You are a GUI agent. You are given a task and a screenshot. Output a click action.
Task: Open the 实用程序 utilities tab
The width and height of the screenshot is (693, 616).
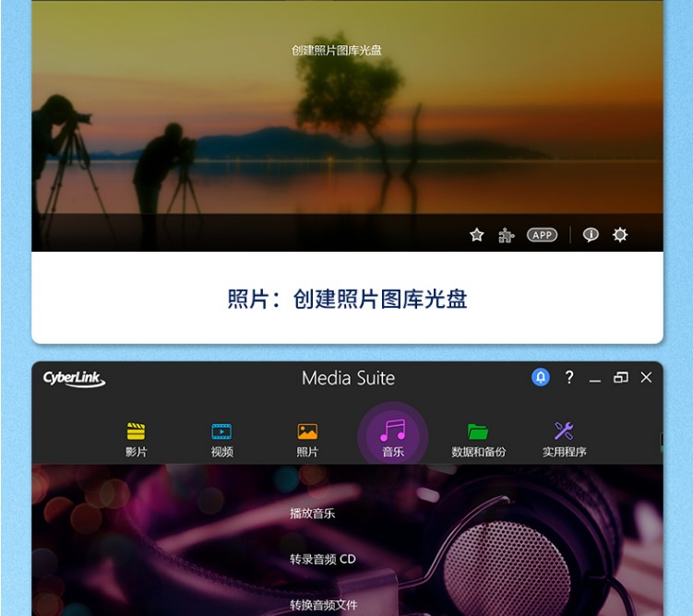(x=564, y=440)
